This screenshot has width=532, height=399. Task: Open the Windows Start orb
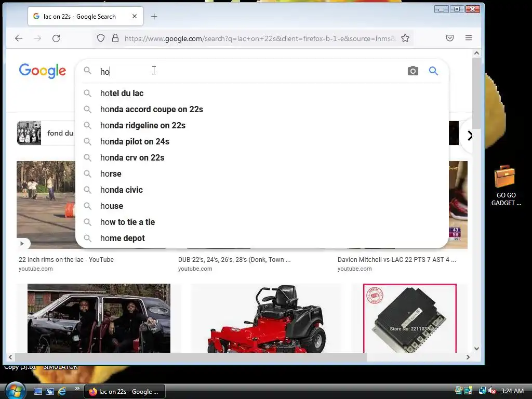[15, 391]
